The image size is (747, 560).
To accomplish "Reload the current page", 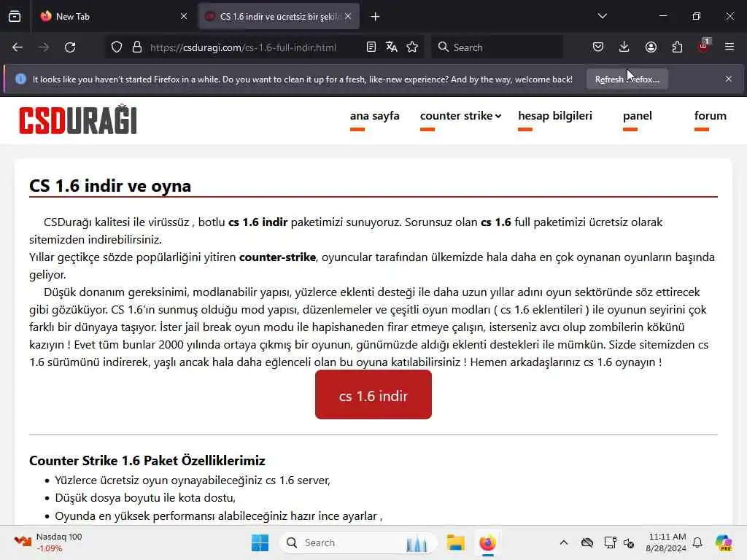I will (70, 47).
